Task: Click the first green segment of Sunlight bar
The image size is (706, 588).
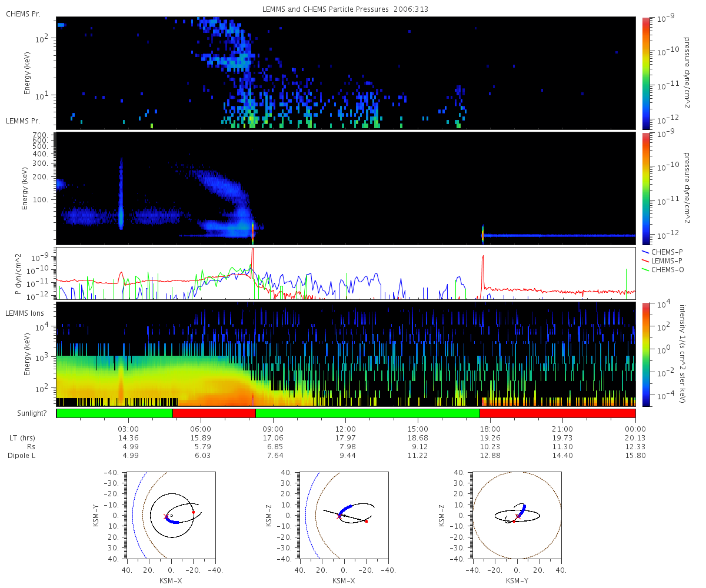Action: pyautogui.click(x=114, y=413)
